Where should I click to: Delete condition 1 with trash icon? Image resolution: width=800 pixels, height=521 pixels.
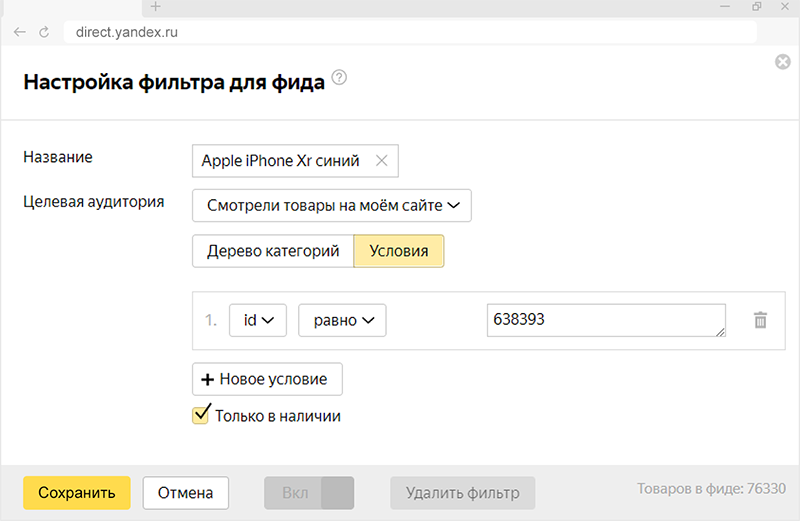(760, 320)
